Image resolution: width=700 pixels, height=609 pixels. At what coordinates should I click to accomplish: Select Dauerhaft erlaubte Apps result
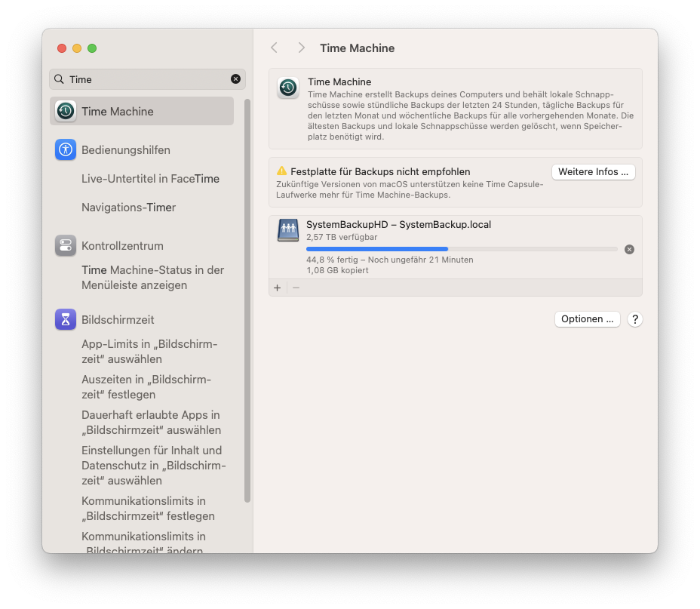click(x=151, y=423)
